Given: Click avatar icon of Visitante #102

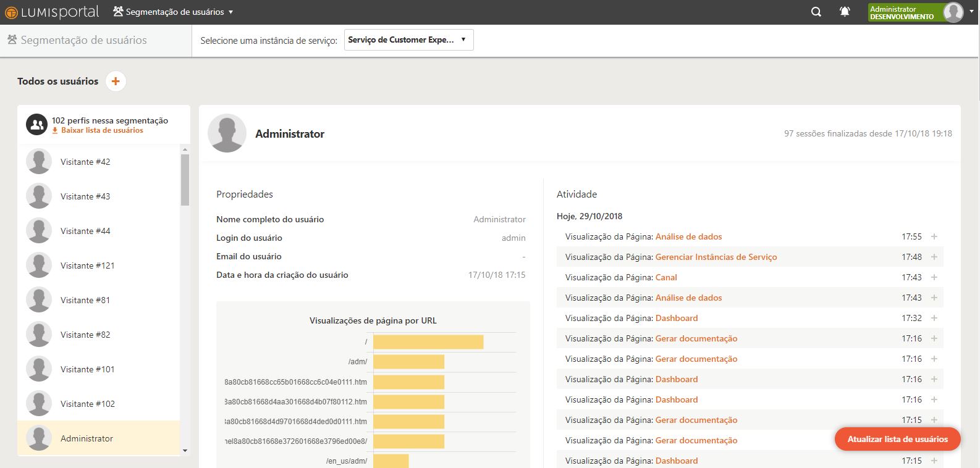Looking at the screenshot, I should [x=39, y=404].
